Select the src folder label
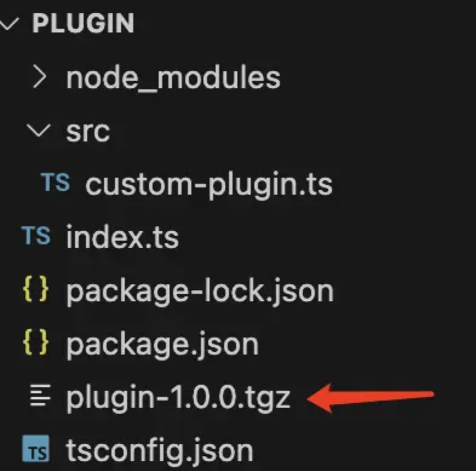Image resolution: width=476 pixels, height=471 pixels. tap(88, 133)
